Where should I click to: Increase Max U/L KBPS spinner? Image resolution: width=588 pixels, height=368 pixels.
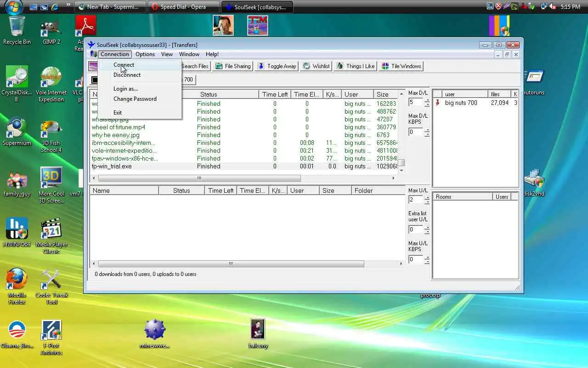[427, 258]
